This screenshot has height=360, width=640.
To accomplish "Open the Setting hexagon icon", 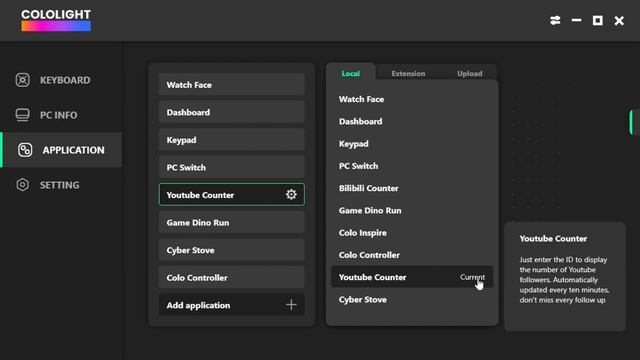I will click(x=22, y=185).
